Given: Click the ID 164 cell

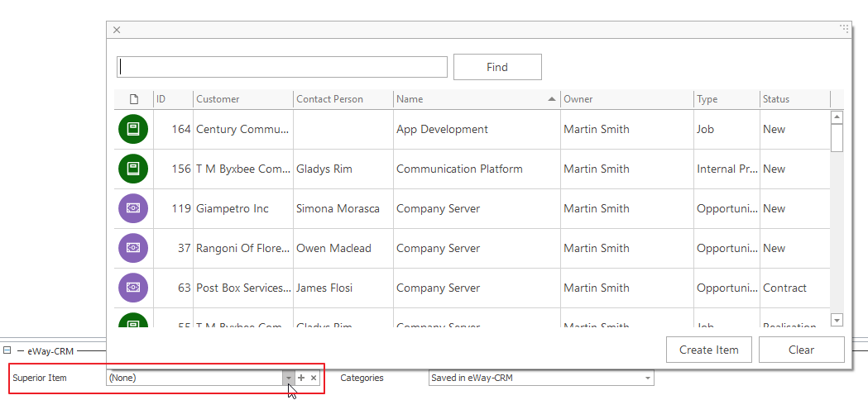Looking at the screenshot, I should click(x=173, y=130).
